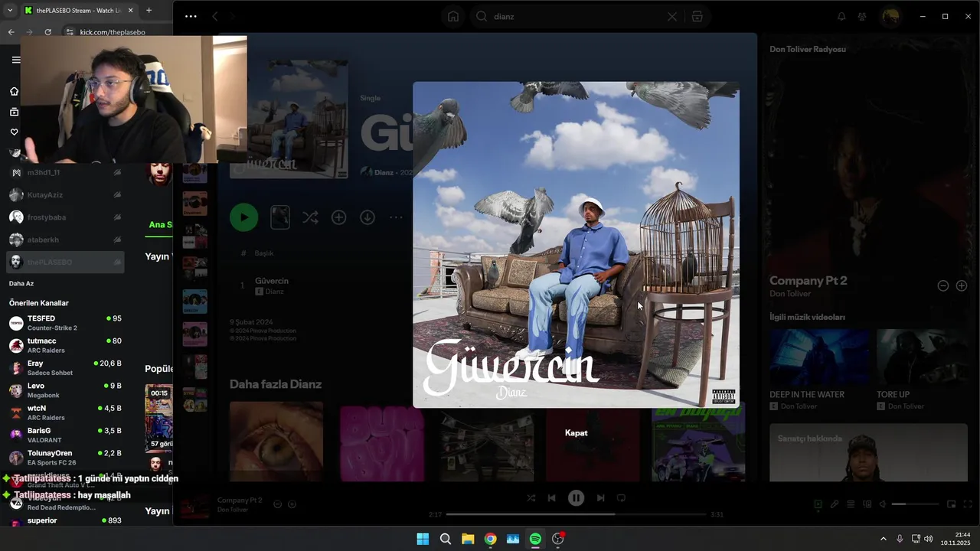
Task: Add Güvercin single to library
Action: [x=338, y=218]
